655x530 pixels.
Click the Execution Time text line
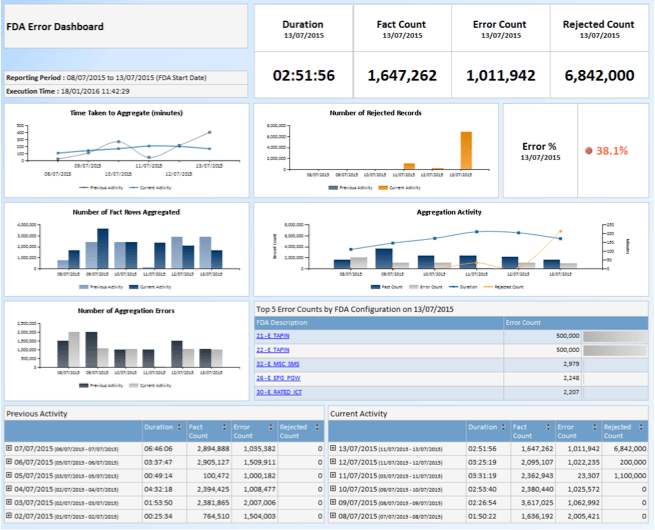click(x=68, y=91)
